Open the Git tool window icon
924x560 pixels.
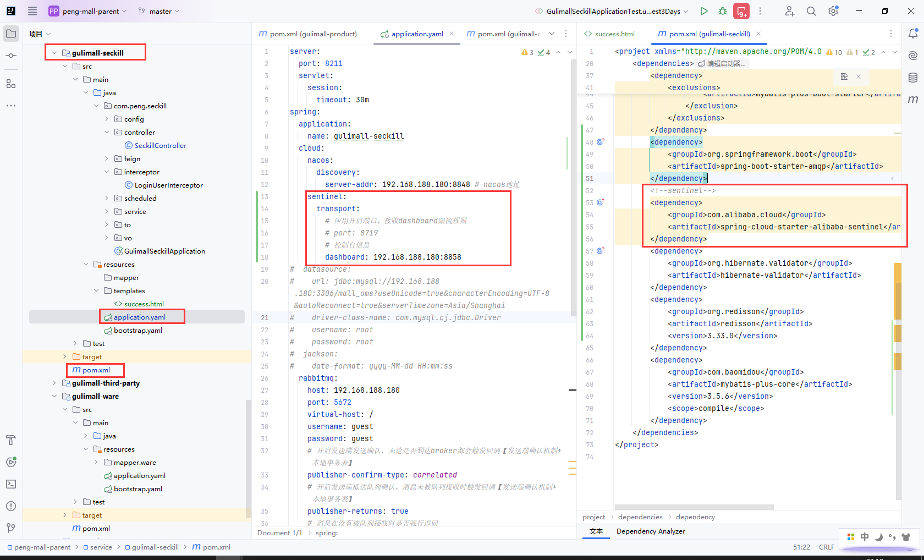11,528
